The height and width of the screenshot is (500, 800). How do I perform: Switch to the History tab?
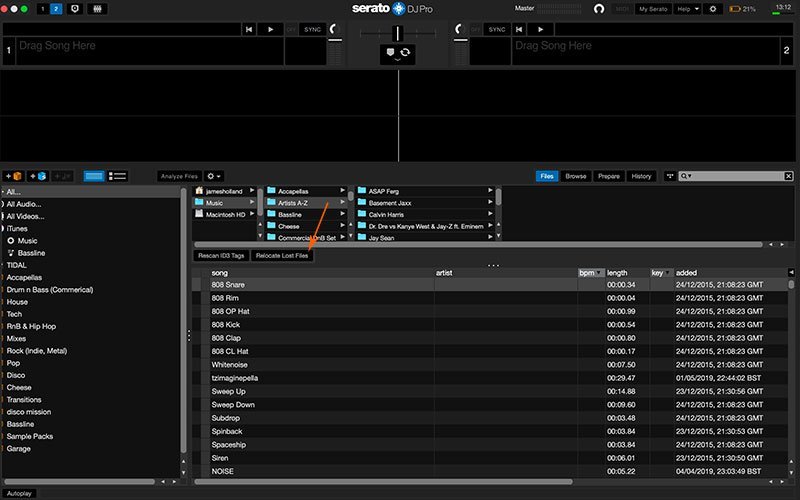point(641,176)
